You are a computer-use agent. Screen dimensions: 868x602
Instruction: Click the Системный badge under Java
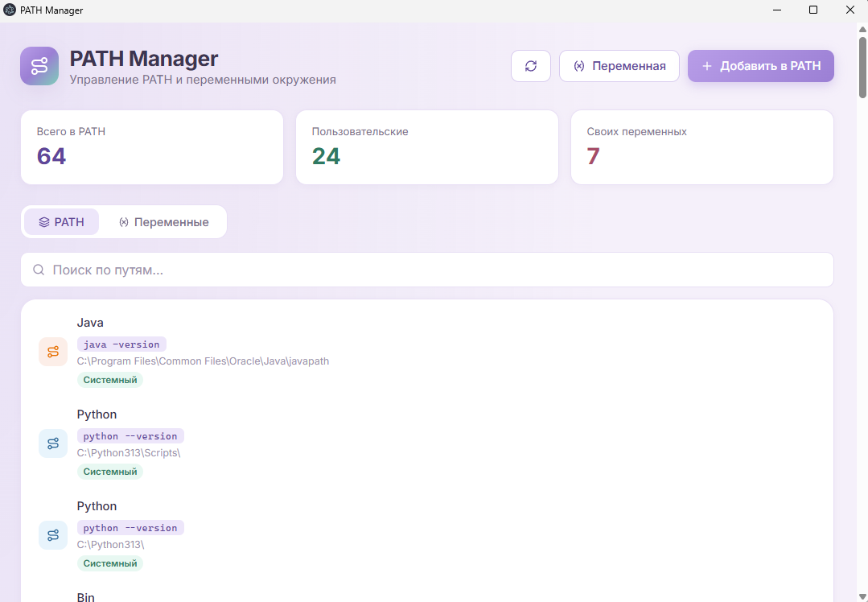pyautogui.click(x=110, y=380)
